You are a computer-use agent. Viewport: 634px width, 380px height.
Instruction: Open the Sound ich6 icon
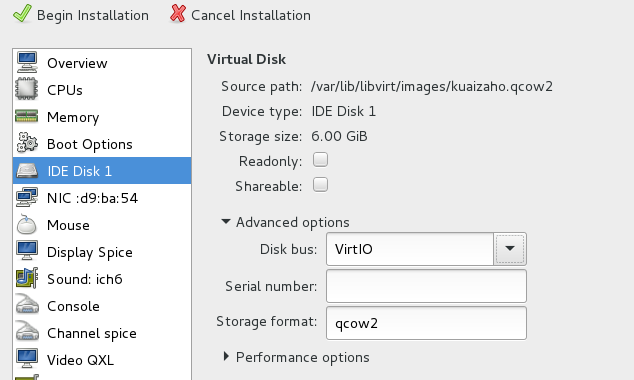27,279
